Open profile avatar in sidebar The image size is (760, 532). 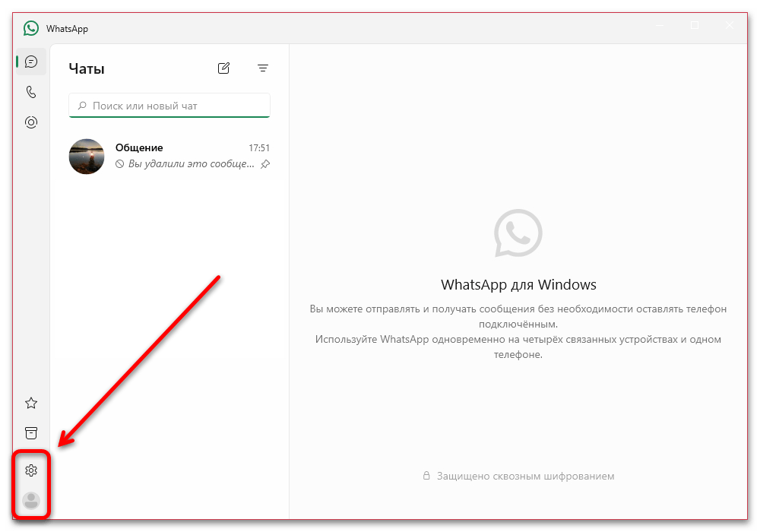coord(31,501)
